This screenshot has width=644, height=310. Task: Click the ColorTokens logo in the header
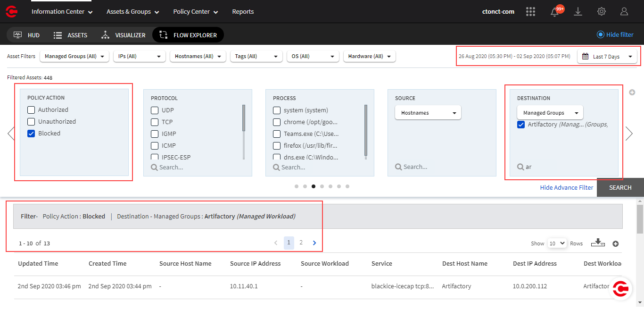point(12,11)
